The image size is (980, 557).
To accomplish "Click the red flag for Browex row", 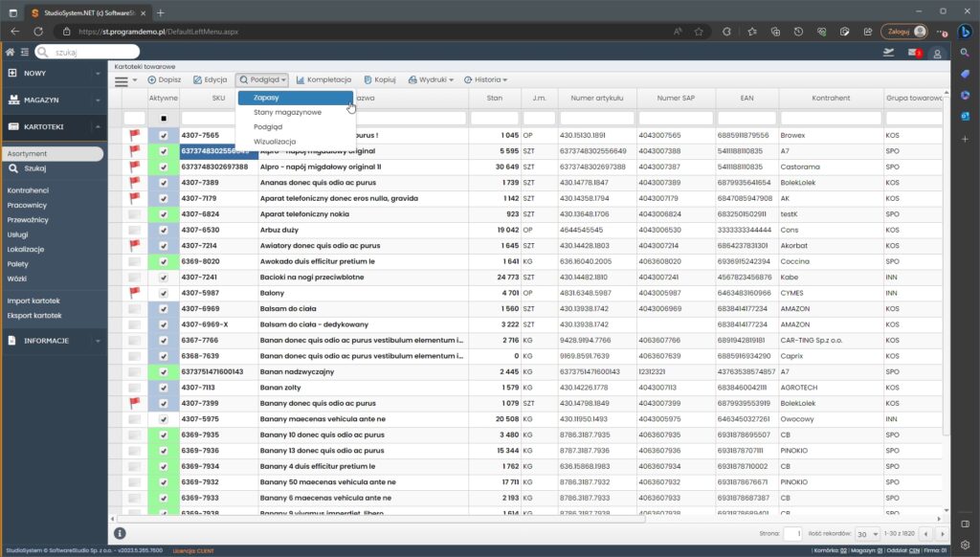I will click(x=135, y=136).
